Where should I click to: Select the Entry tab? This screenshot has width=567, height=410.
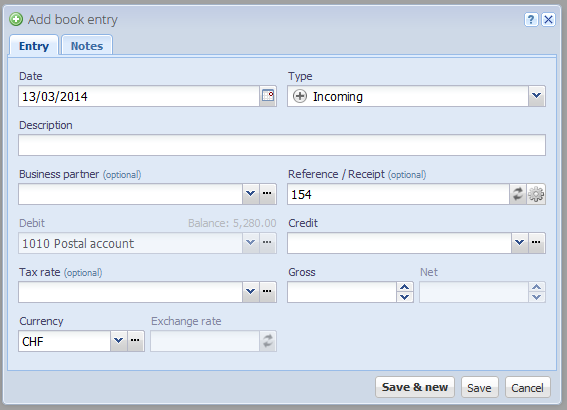click(x=34, y=46)
